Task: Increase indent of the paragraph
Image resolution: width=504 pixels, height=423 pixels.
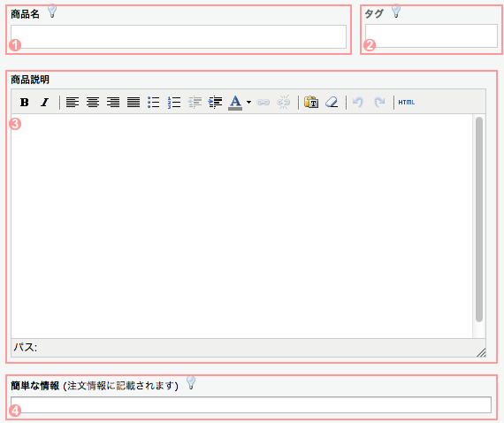Action: 215,103
